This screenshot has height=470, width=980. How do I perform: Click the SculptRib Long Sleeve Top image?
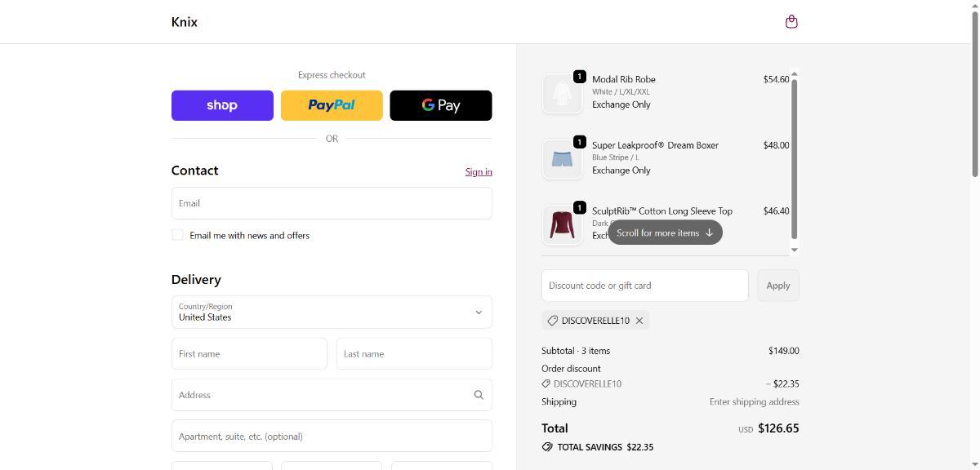click(x=562, y=224)
